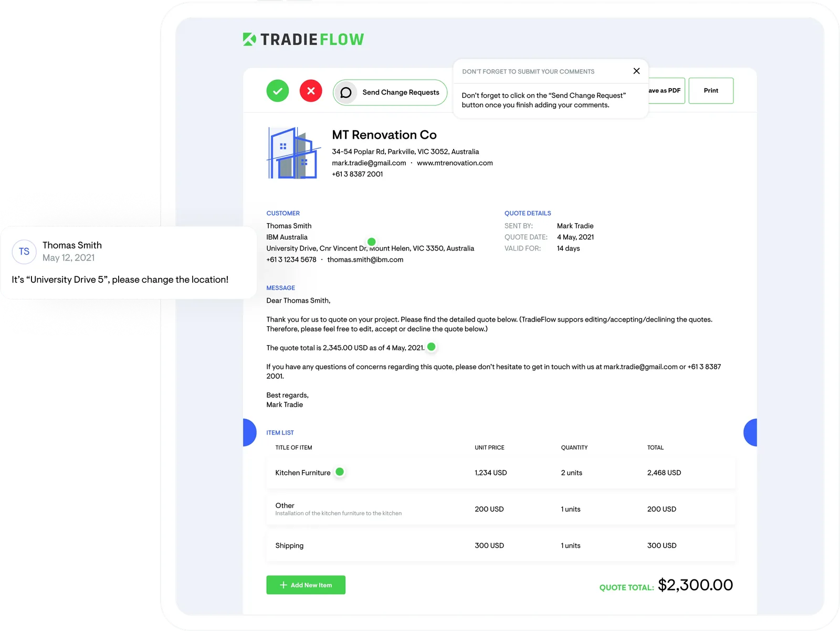The image size is (840, 631).
Task: Click the left blue half-circle navigation handle
Action: [x=249, y=432]
